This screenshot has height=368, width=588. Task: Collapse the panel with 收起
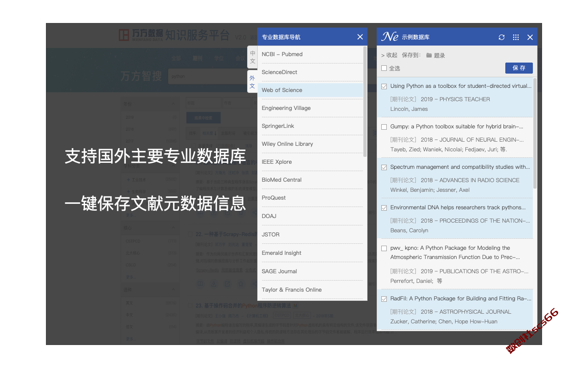[x=389, y=55]
